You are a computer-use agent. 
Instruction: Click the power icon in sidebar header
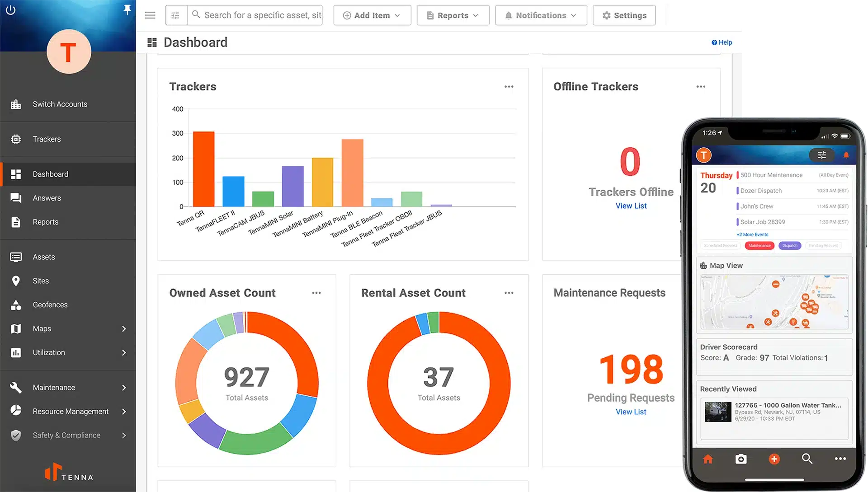pyautogui.click(x=10, y=10)
